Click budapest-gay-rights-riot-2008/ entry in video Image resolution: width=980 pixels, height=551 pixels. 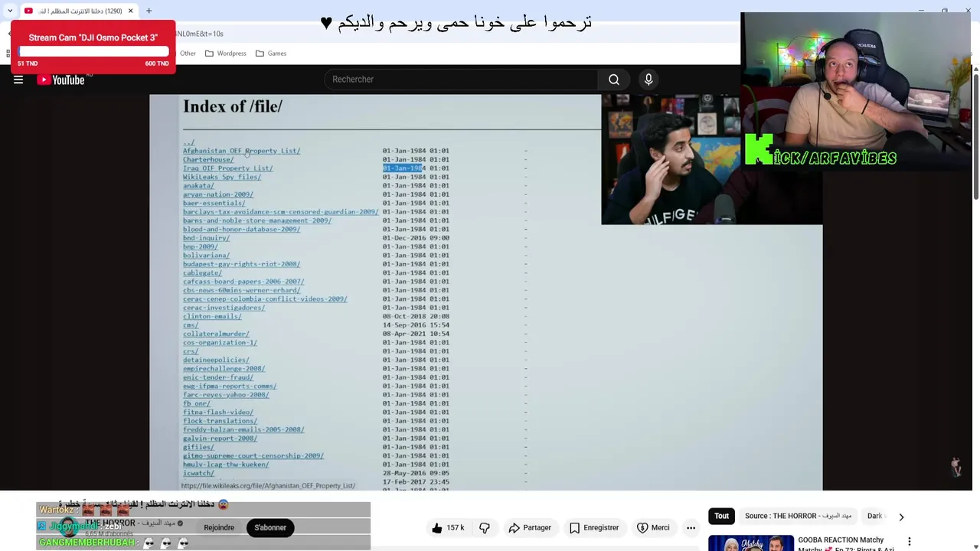point(241,264)
